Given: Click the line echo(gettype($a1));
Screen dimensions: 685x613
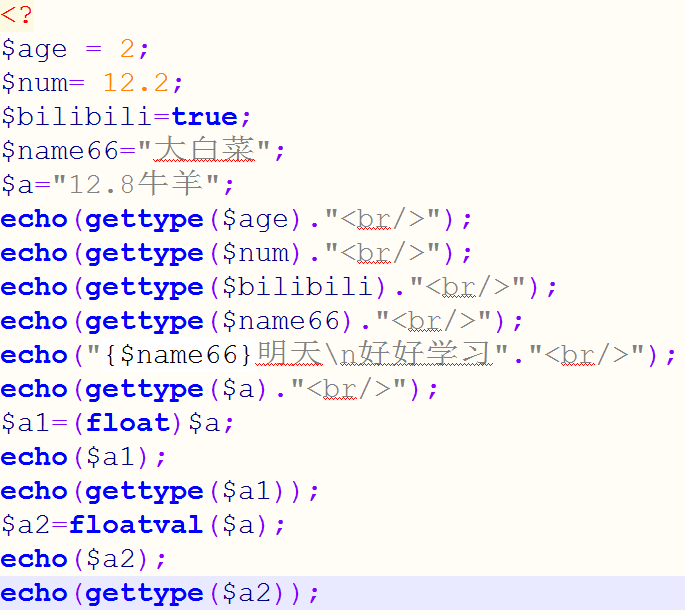Looking at the screenshot, I should (160, 491).
